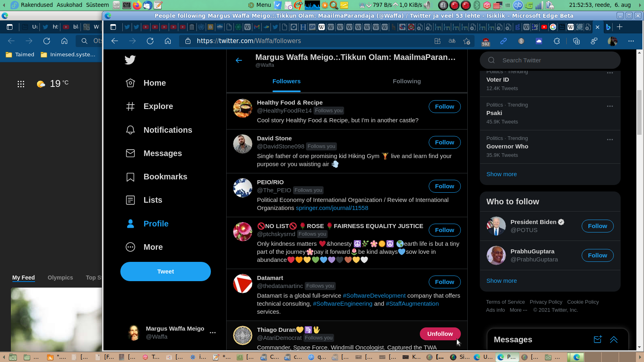Follow David Stone

point(444,142)
